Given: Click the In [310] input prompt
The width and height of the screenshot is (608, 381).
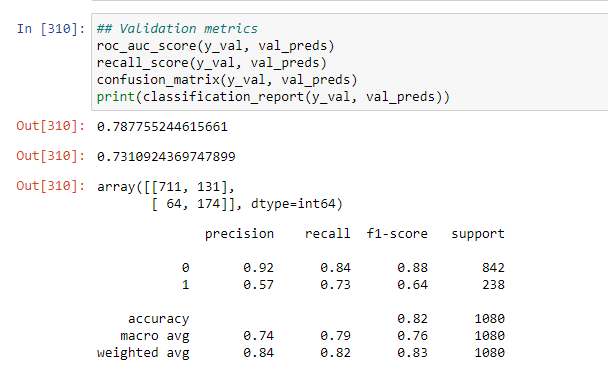Looking at the screenshot, I should click(51, 29).
